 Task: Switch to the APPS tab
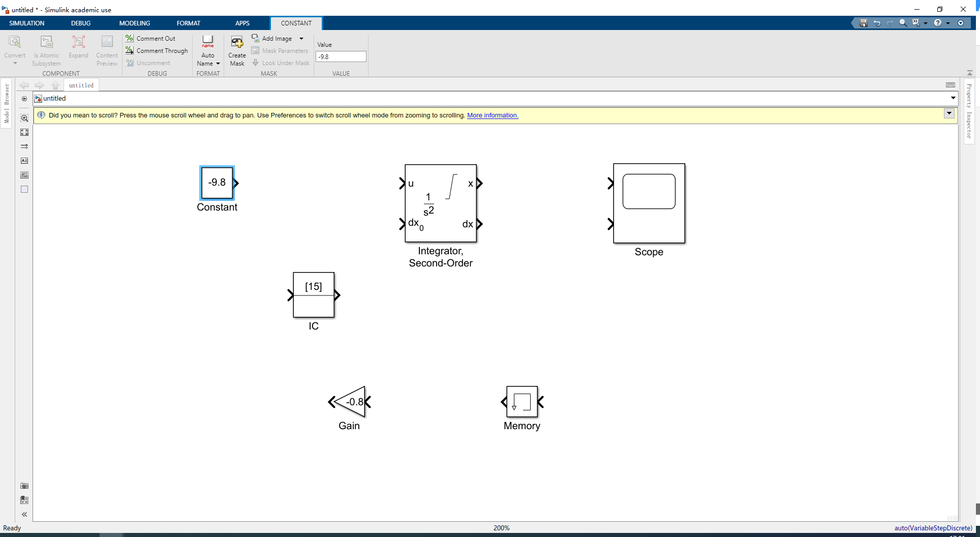[242, 23]
